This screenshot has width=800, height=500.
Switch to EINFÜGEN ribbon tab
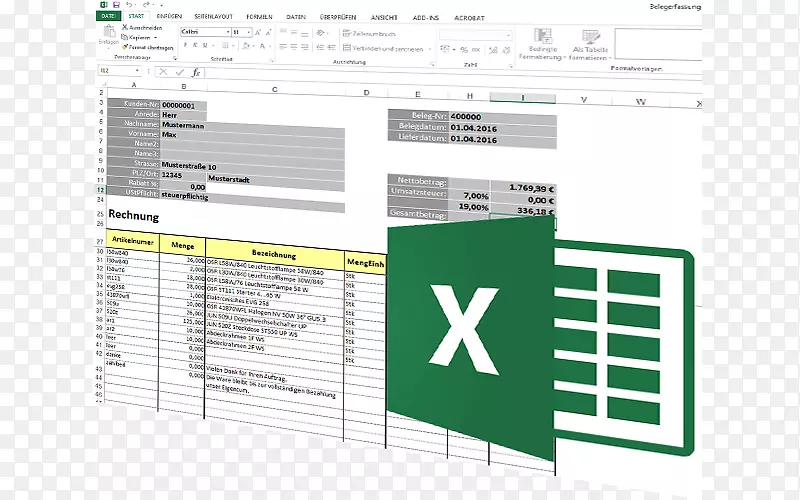coord(169,16)
